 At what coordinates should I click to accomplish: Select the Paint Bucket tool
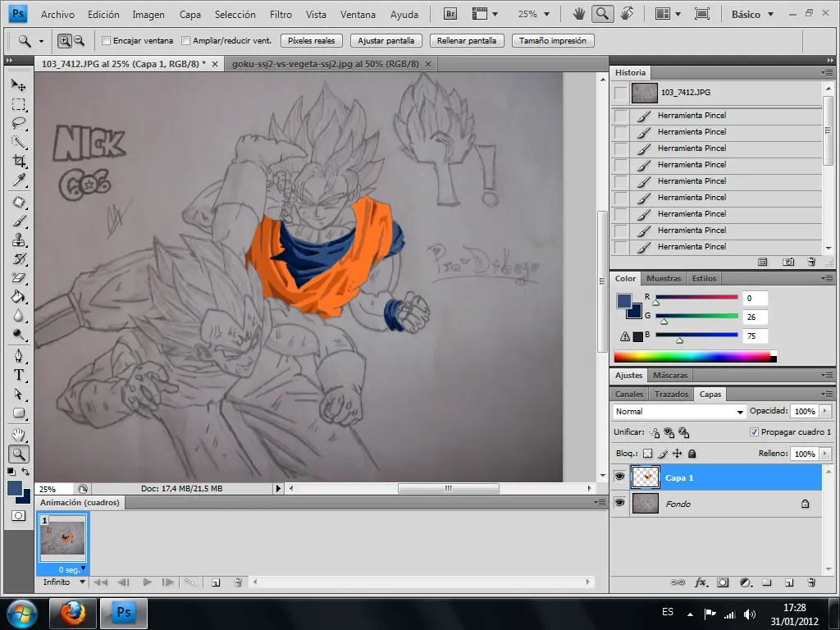coord(18,296)
